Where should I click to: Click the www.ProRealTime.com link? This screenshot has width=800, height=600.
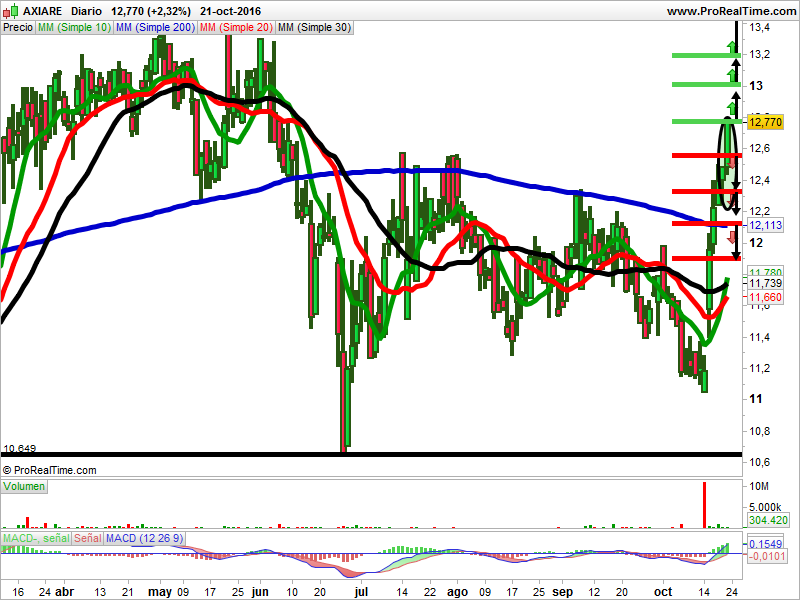(732, 11)
